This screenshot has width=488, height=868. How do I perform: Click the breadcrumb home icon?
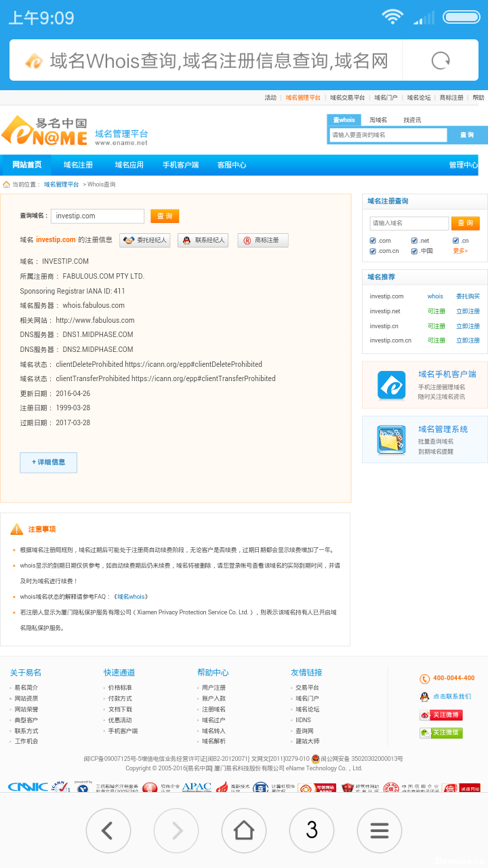[6, 184]
